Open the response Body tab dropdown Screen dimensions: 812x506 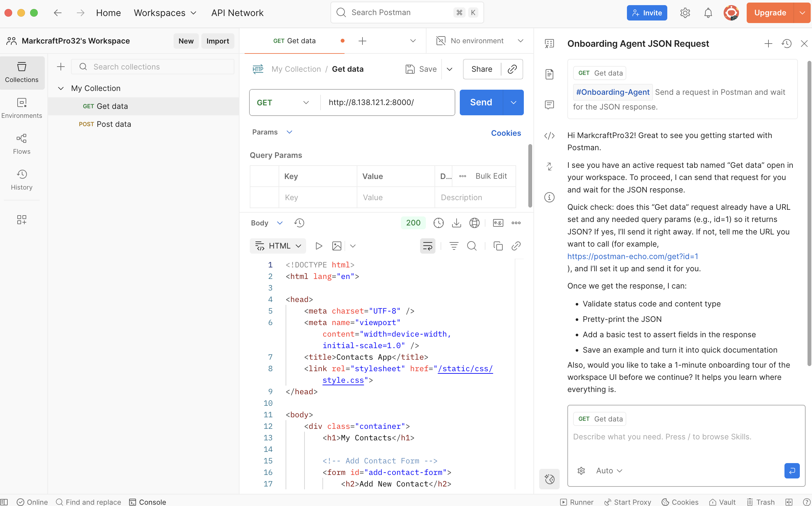[x=267, y=223]
